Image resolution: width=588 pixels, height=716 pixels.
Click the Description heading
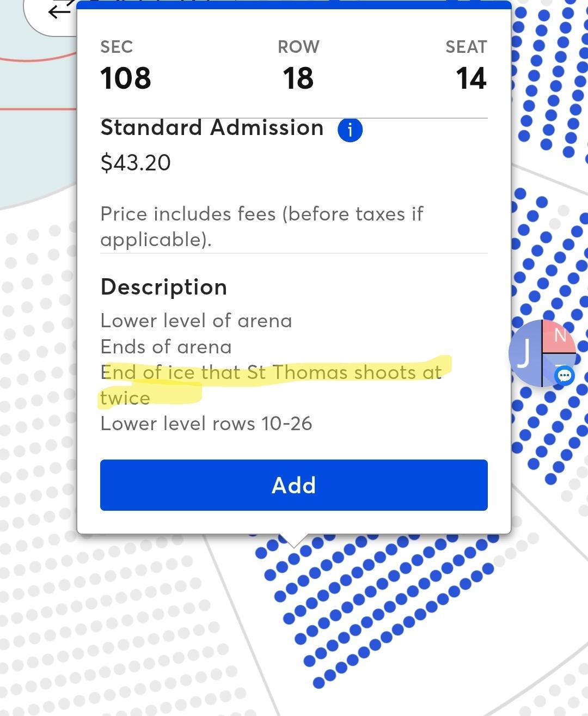pyautogui.click(x=164, y=287)
